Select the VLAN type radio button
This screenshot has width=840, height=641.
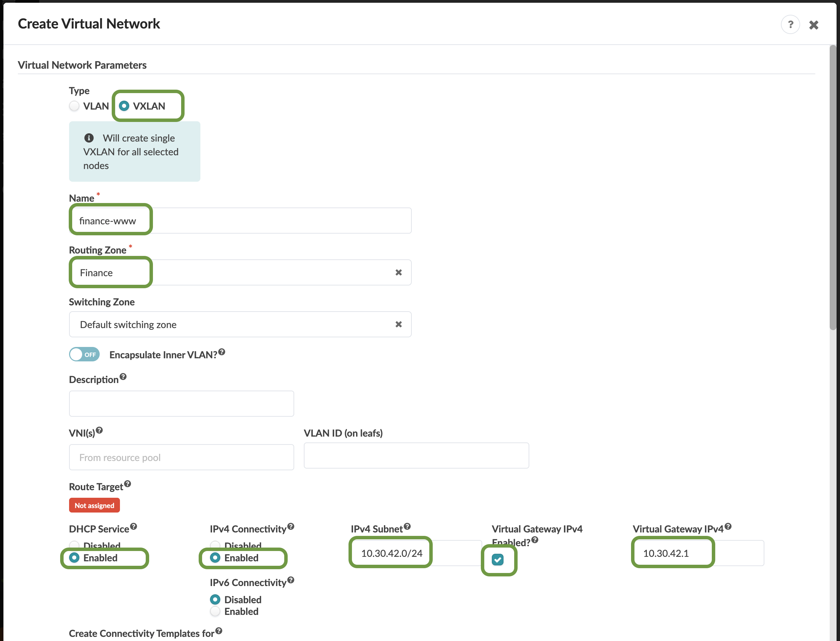coord(75,106)
